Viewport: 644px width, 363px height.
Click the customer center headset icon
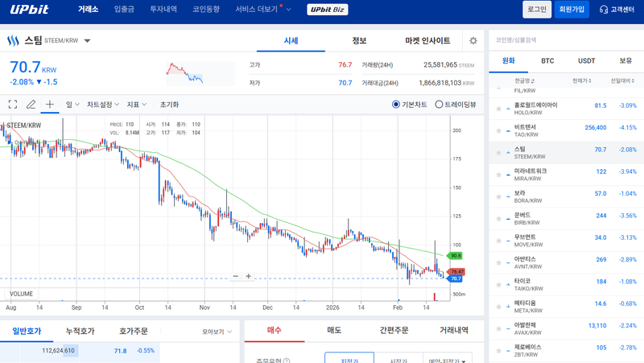click(604, 10)
